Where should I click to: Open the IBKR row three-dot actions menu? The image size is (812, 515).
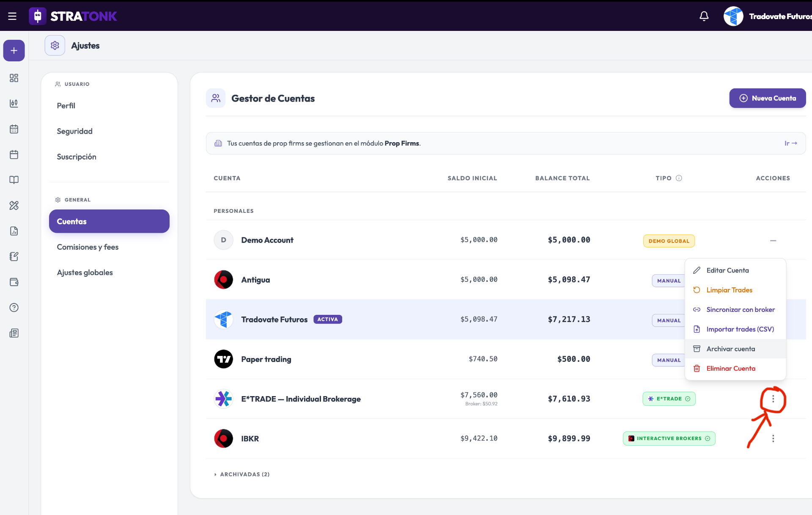coord(773,438)
